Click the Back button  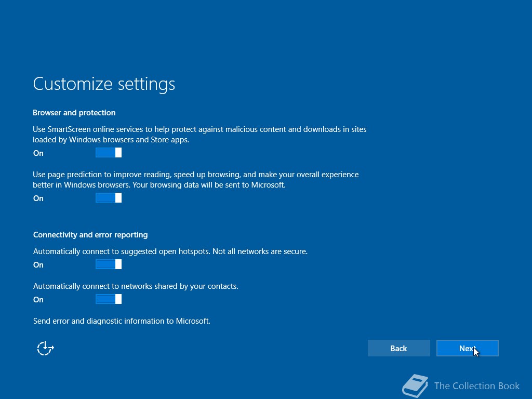coord(398,348)
